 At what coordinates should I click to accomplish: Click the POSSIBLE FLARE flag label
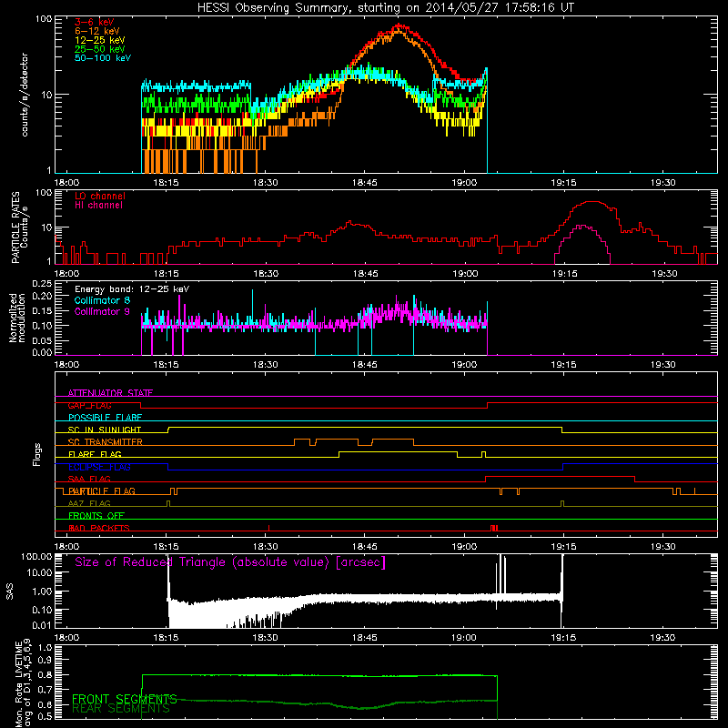coord(105,418)
